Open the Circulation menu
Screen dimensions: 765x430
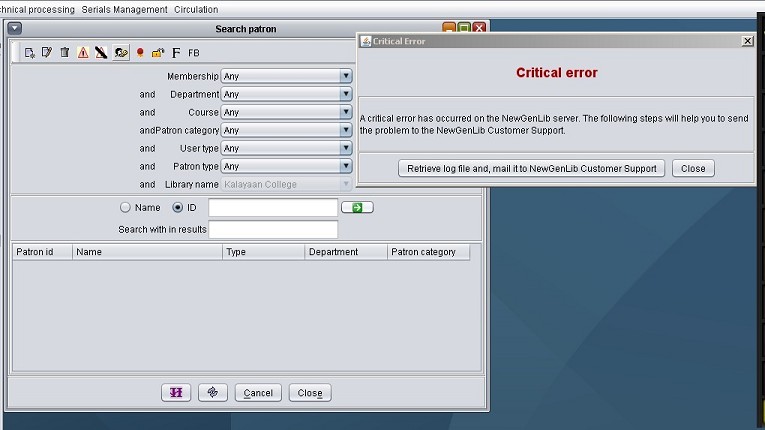tap(196, 9)
